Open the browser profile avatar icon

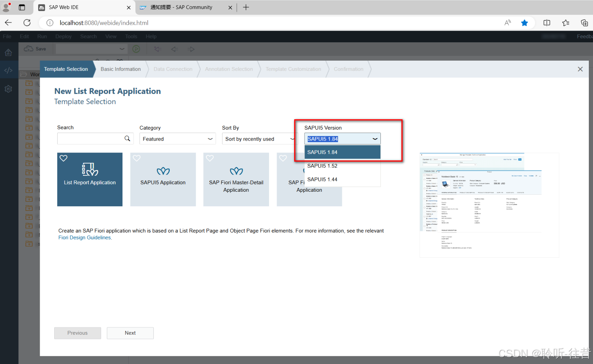click(x=6, y=7)
